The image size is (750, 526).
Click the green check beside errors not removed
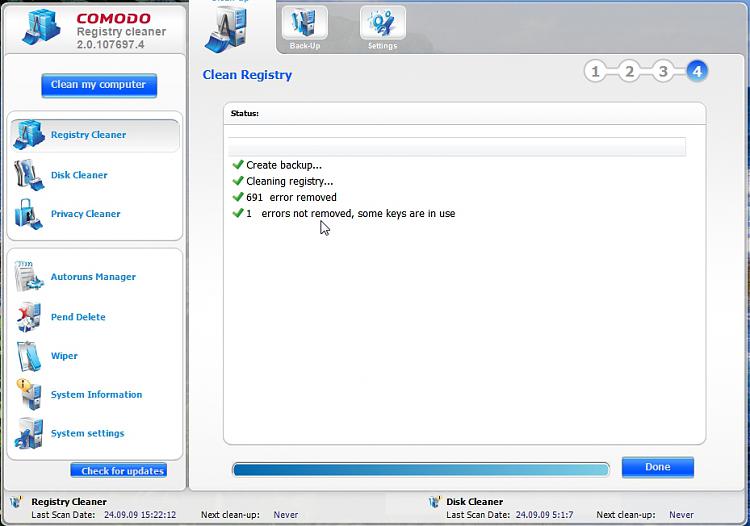(238, 213)
